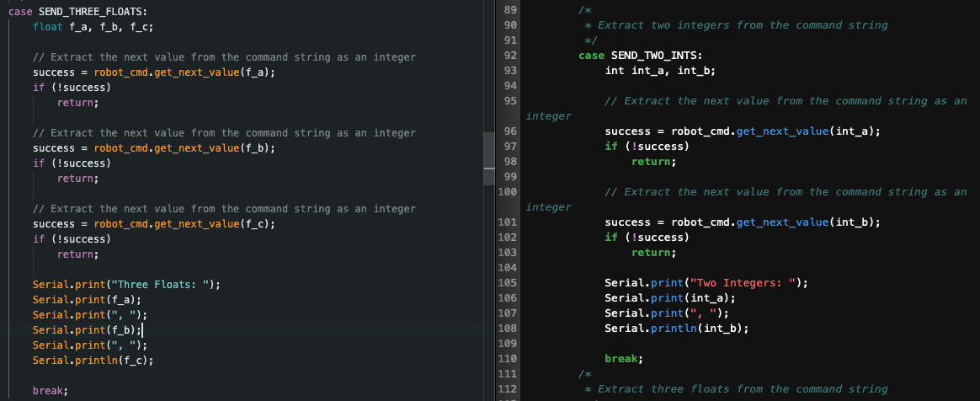Click line number 101 in the gutter
Image resolution: width=980 pixels, height=401 pixels.
click(507, 222)
